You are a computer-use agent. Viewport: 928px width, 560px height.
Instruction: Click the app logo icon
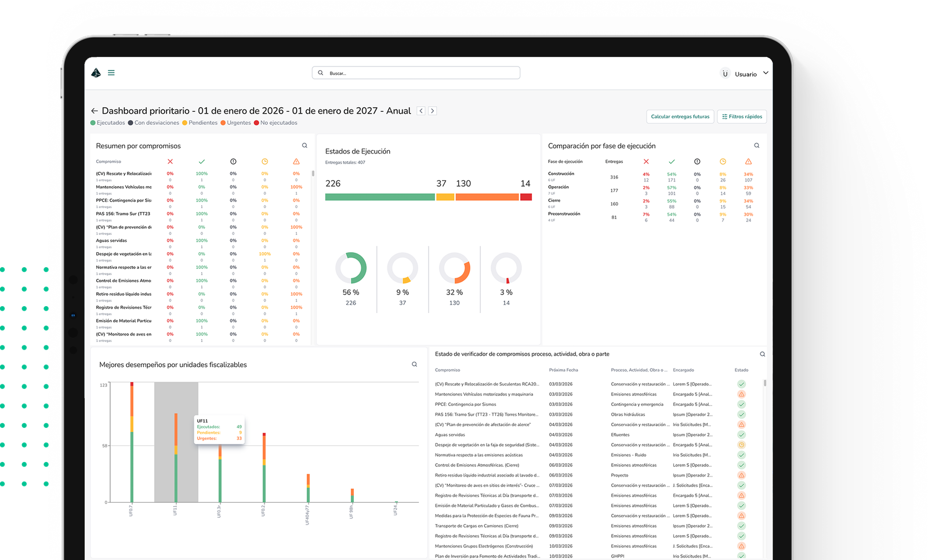[96, 73]
